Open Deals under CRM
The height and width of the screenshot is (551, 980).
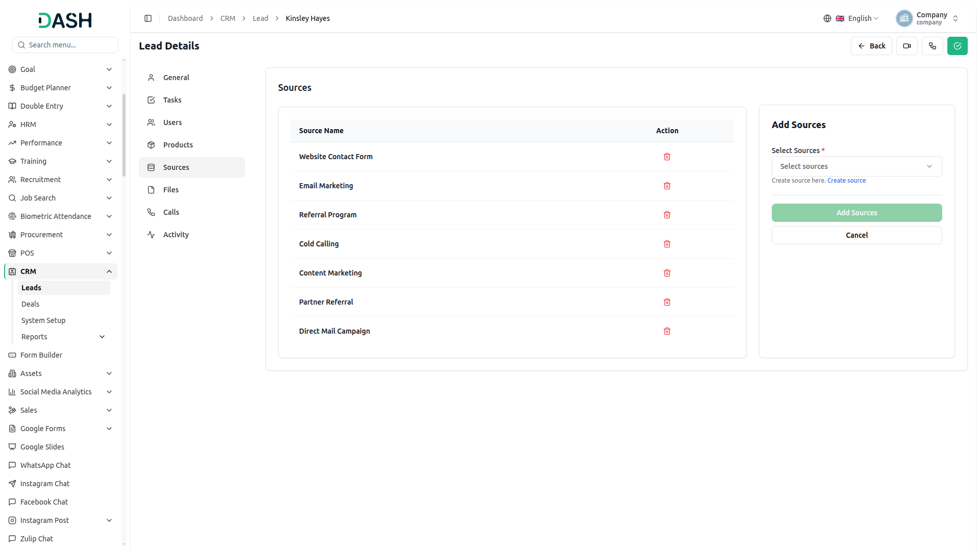[x=63, y=304]
